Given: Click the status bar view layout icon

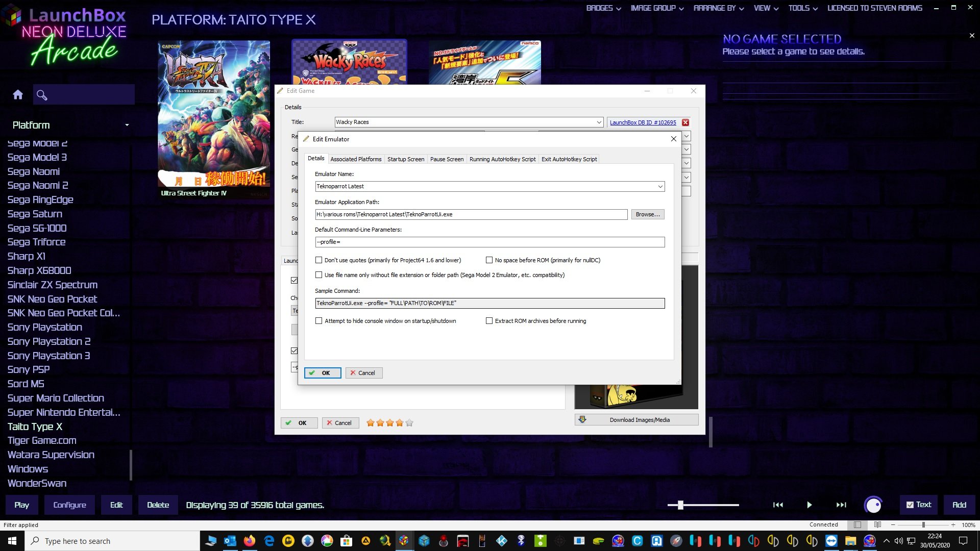Looking at the screenshot, I should 857,524.
